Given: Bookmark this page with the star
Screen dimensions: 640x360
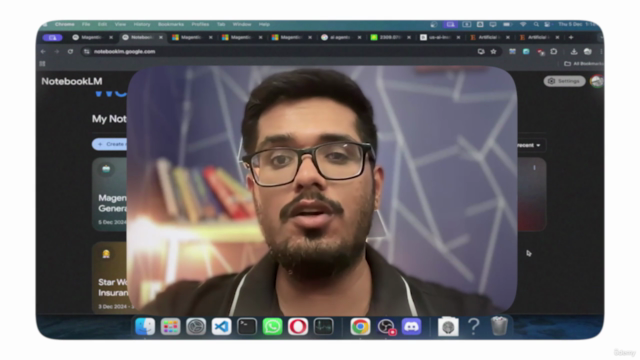Looking at the screenshot, I should click(493, 51).
